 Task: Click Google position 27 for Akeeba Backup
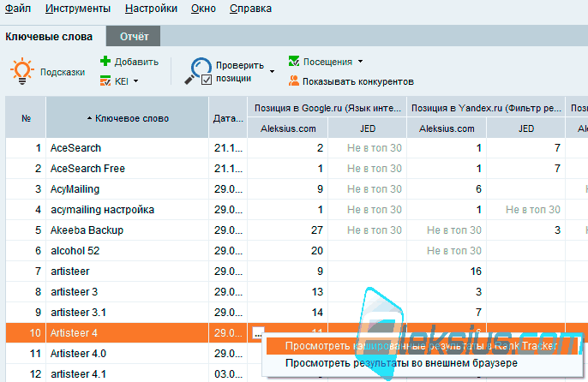(x=317, y=230)
